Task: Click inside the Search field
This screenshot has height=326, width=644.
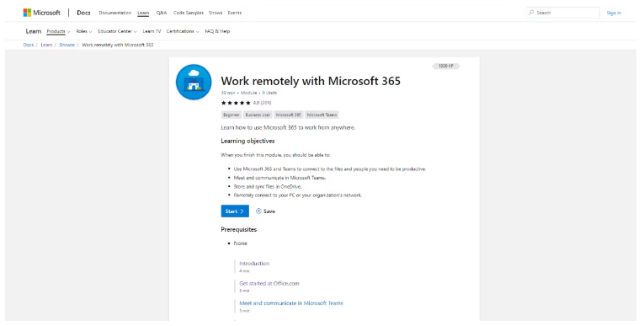Action: [x=563, y=13]
